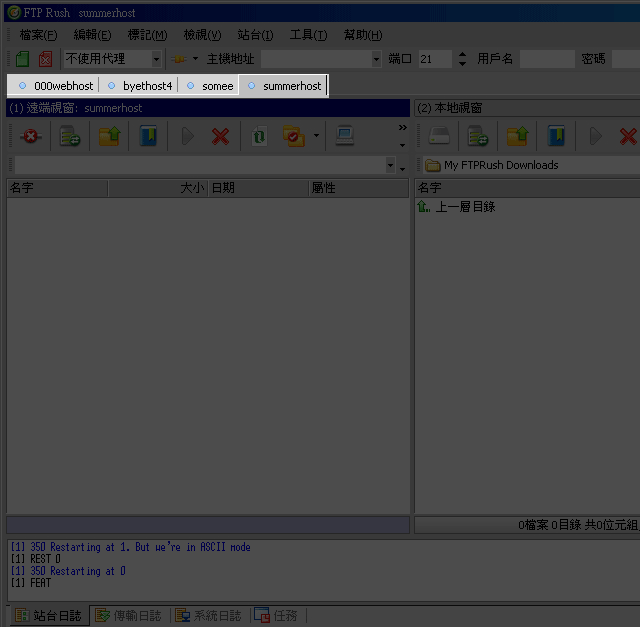Click the (2) 本地視窗 panel title

pos(527,108)
